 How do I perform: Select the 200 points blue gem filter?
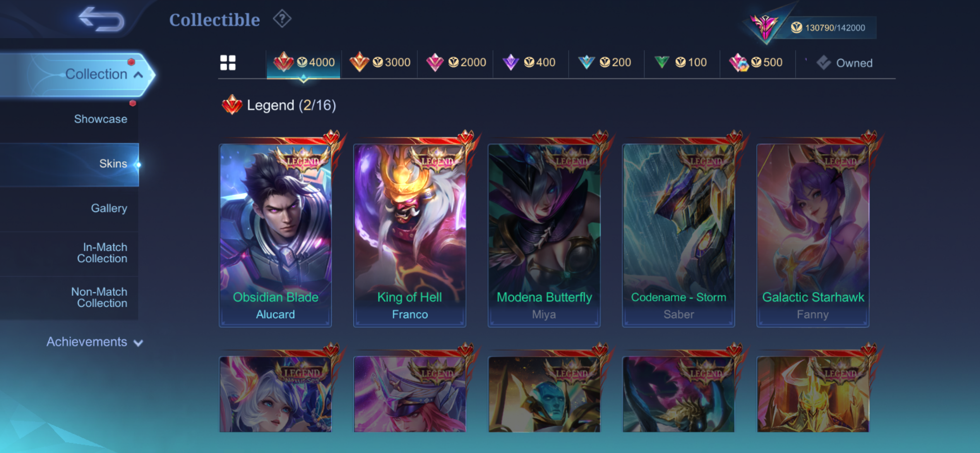[605, 62]
